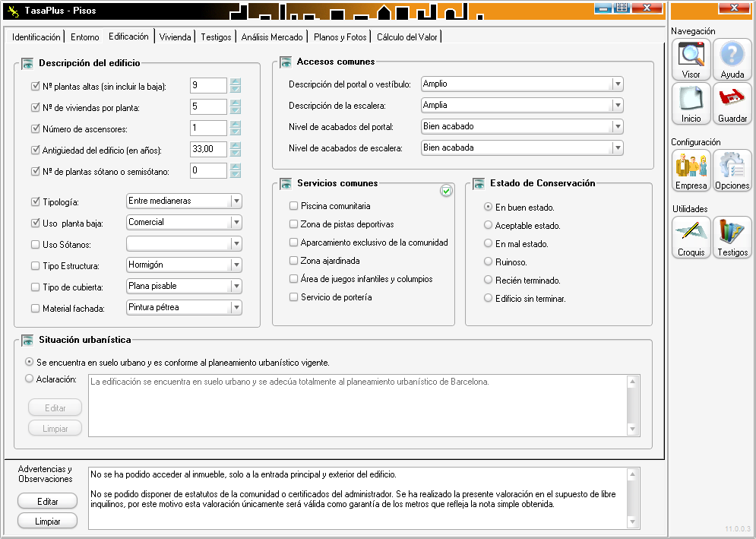
Task: Expand the Tipología dropdown
Action: coord(236,201)
